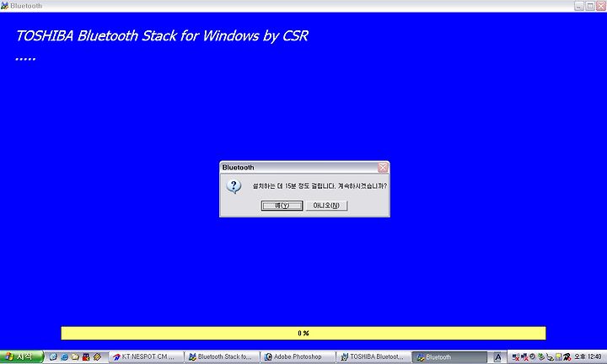This screenshot has width=607, height=364.
Task: Decline with the 아니오(N) button
Action: [326, 206]
